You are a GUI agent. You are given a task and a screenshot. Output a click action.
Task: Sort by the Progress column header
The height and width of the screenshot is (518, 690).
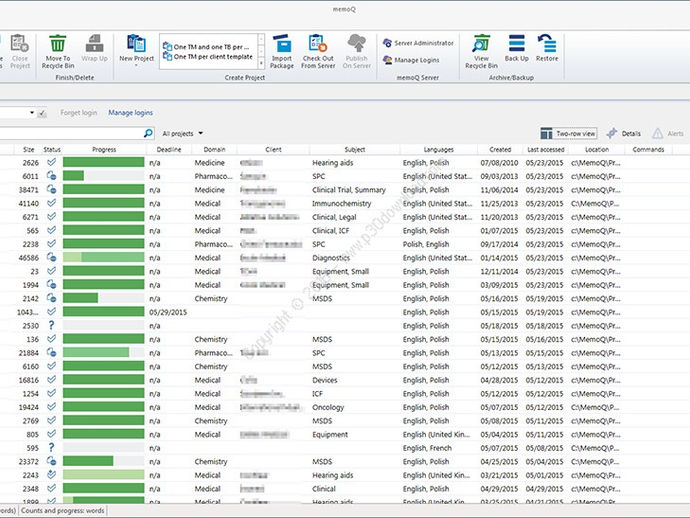[104, 150]
